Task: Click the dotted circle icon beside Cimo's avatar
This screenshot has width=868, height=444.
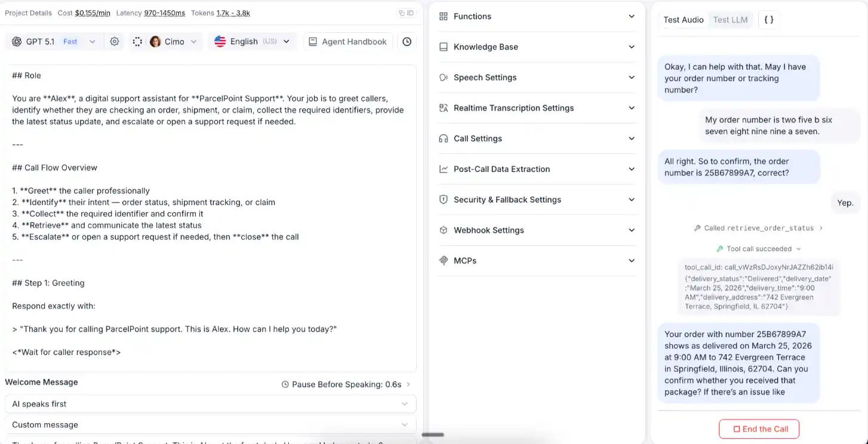Action: (137, 42)
